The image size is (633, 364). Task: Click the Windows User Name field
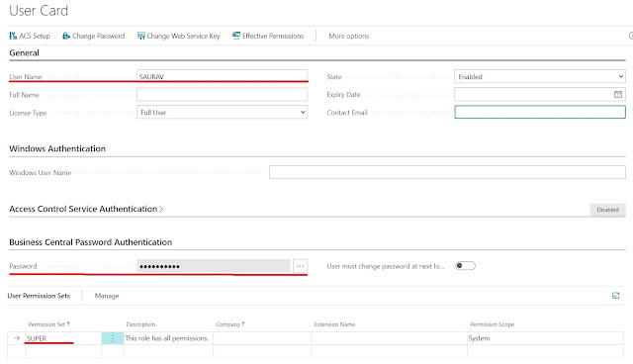point(447,172)
